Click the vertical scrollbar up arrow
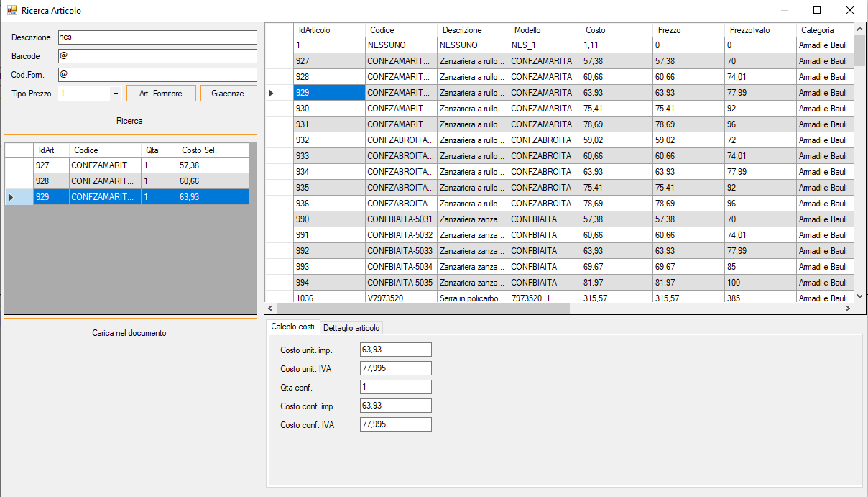 [860, 29]
